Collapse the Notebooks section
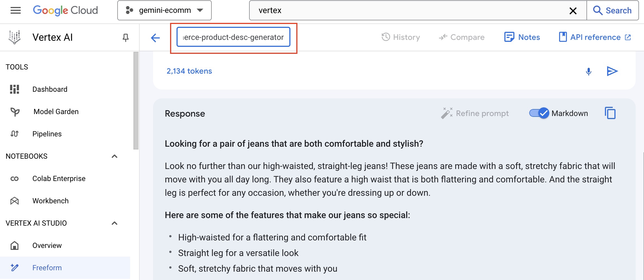Screen dimensions: 644x280 point(115,156)
